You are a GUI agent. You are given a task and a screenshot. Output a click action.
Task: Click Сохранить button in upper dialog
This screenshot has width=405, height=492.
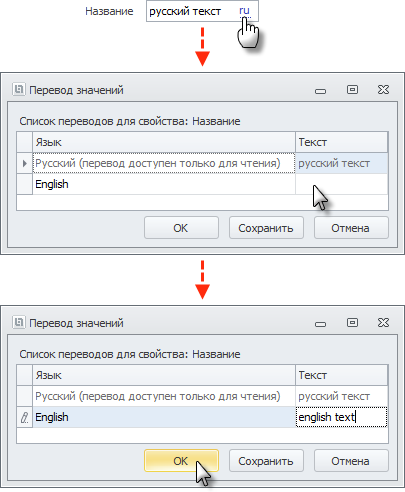click(x=266, y=228)
